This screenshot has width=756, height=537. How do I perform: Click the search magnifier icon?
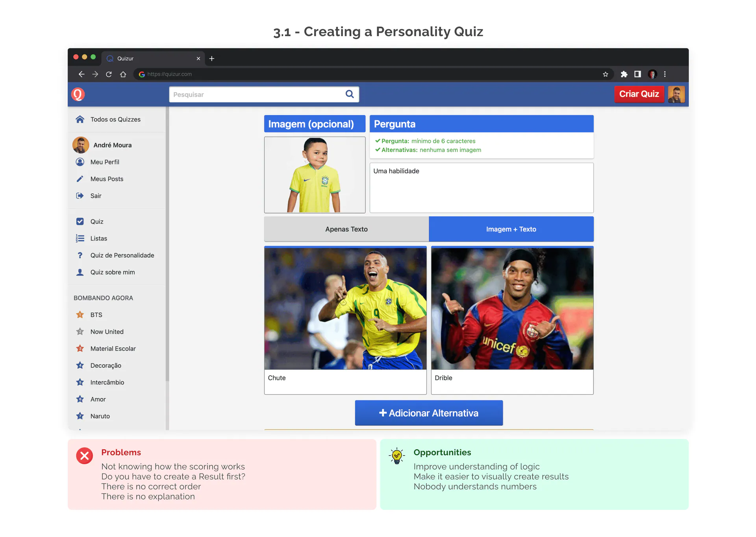click(350, 94)
